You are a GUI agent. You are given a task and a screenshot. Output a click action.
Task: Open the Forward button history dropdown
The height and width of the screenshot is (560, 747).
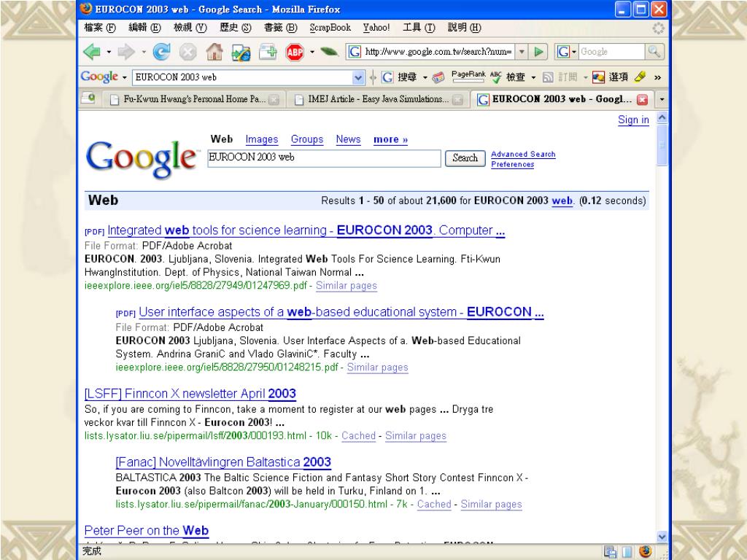(x=144, y=52)
